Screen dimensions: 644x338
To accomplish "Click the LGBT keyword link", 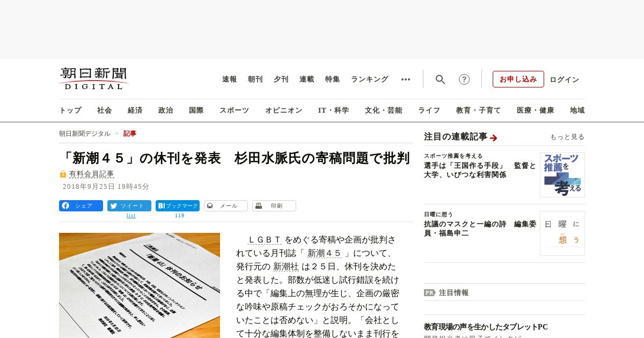I will 265,240.
